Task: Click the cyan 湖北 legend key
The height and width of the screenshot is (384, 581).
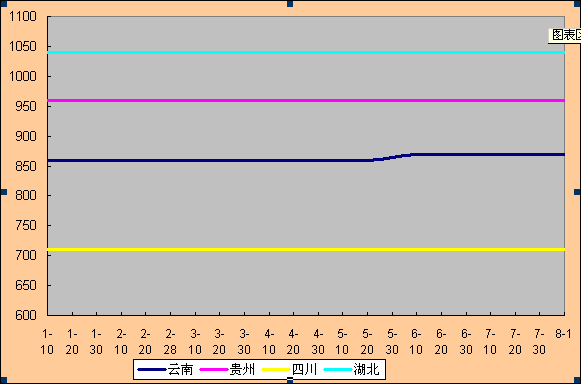Action: pyautogui.click(x=338, y=370)
